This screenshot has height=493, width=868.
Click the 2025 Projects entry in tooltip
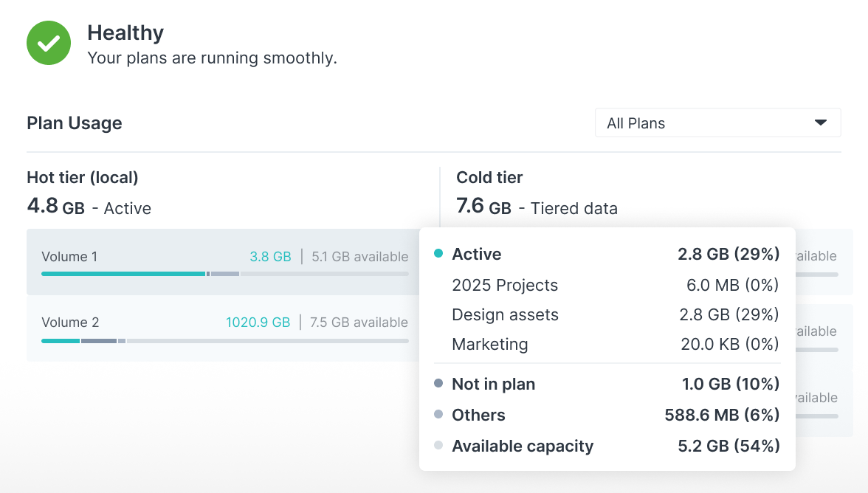tap(505, 286)
